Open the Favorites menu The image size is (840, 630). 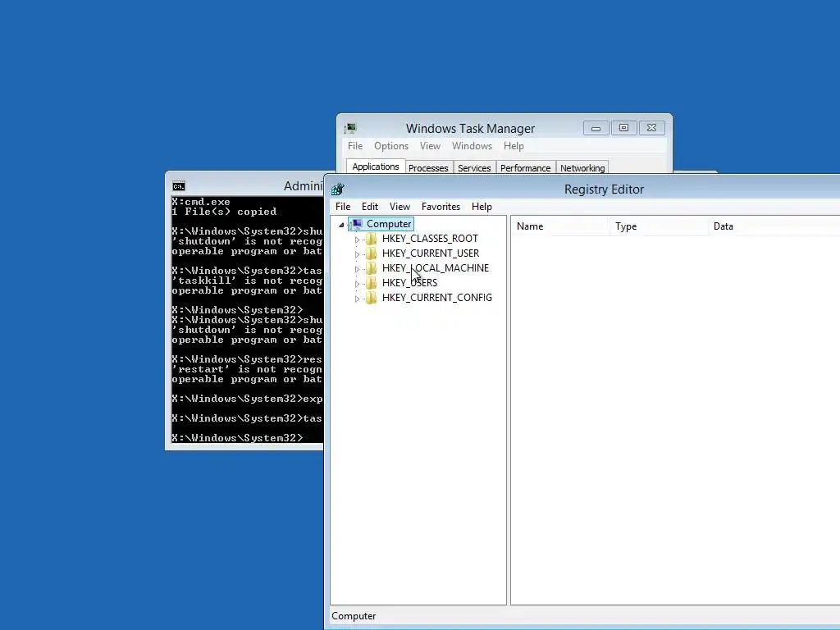click(441, 207)
